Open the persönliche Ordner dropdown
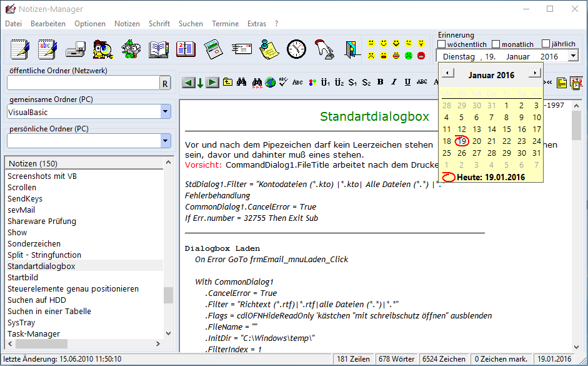 click(x=166, y=141)
